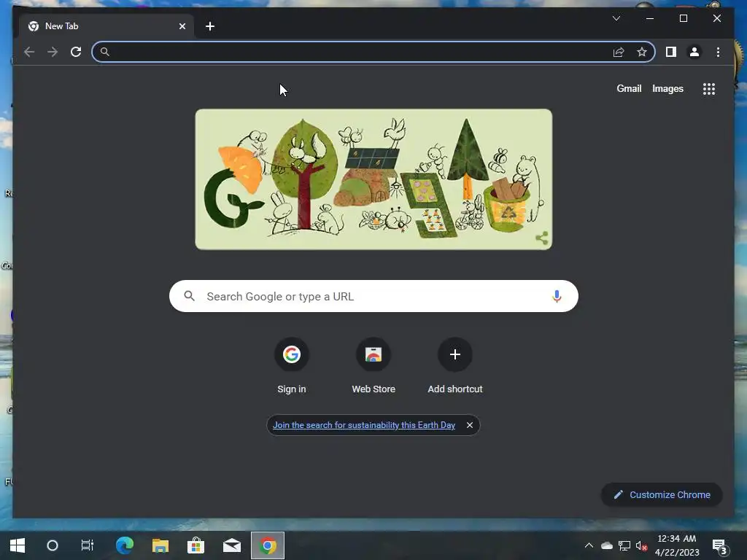
Task: Open the Mail app from the taskbar
Action: 232,545
